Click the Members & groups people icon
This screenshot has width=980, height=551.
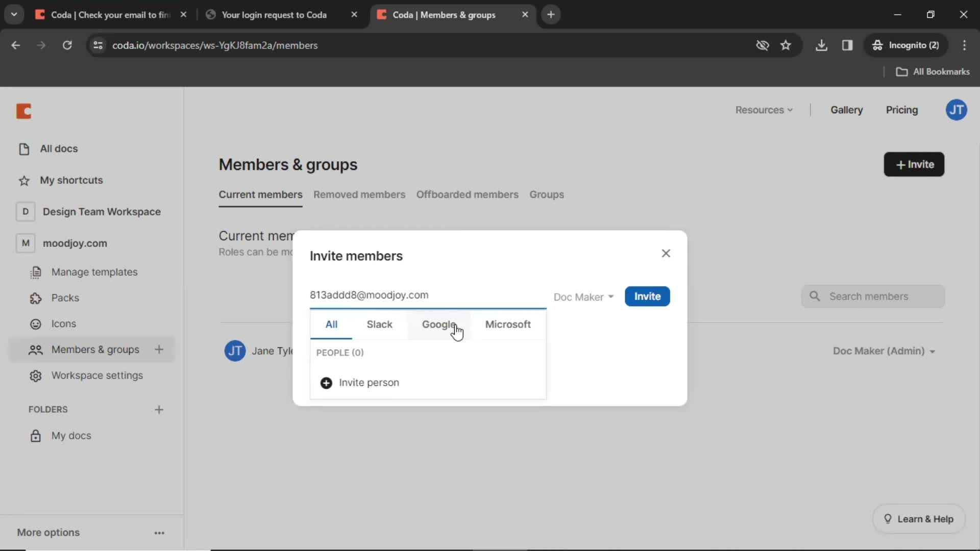[x=35, y=349]
